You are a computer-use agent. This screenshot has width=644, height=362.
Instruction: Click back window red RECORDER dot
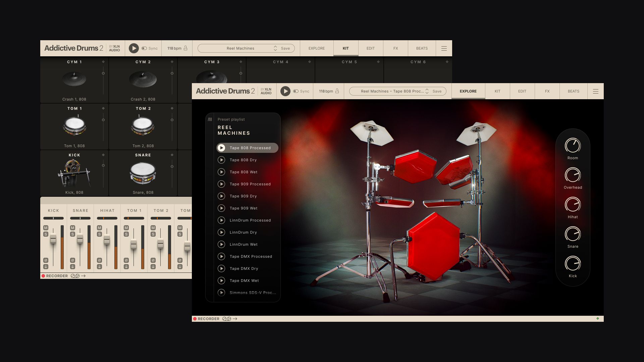[43, 276]
